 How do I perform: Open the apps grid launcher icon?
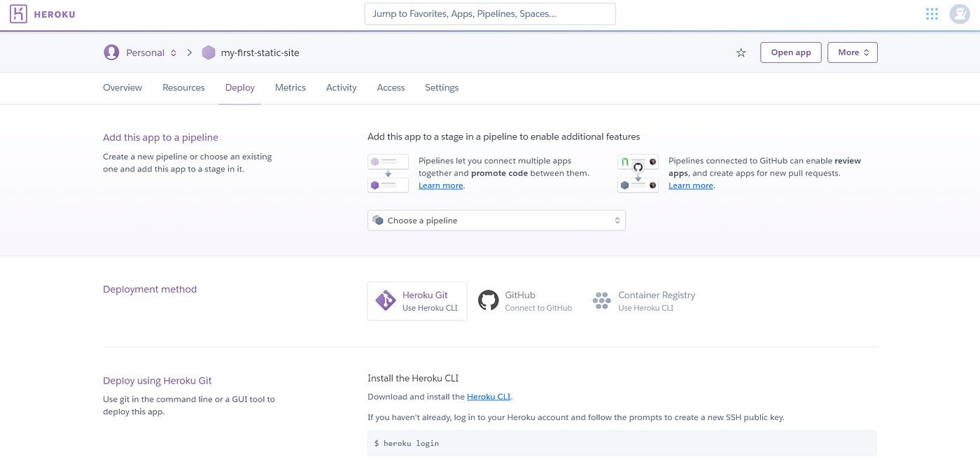pos(932,14)
